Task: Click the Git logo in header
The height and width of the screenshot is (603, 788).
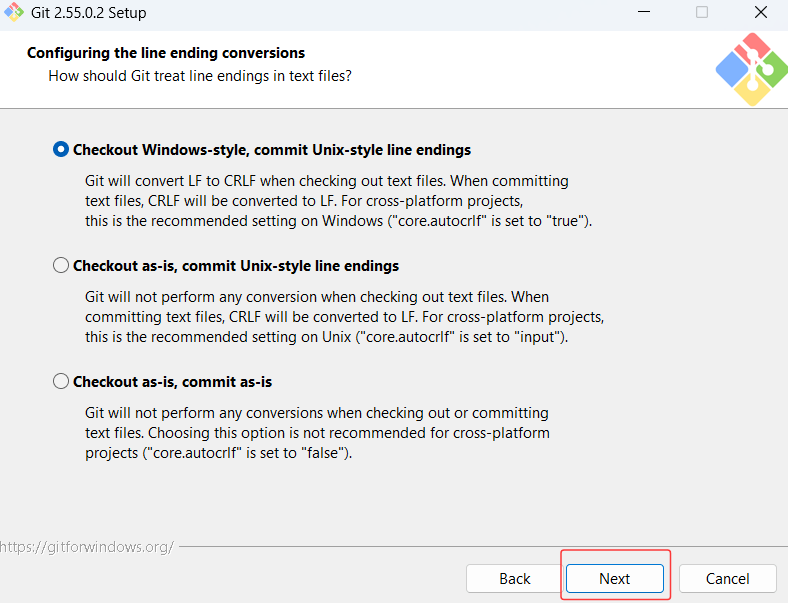Action: (x=752, y=69)
